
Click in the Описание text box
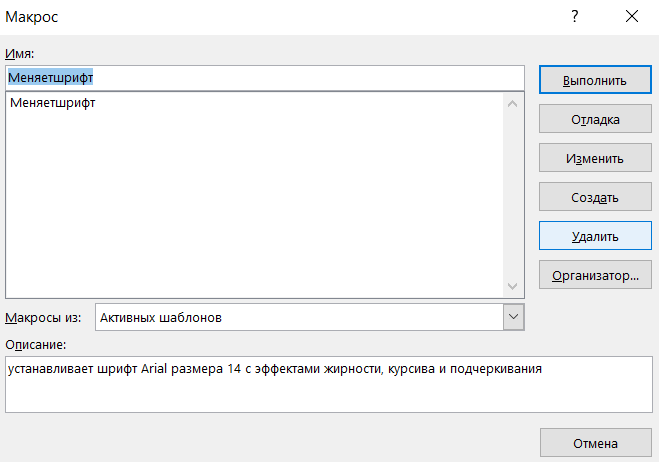(329, 384)
